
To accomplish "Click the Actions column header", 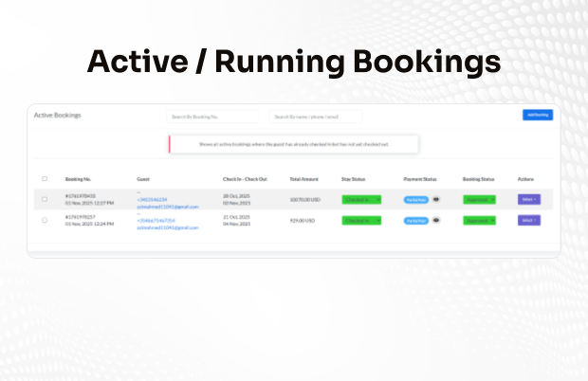I will 525,179.
